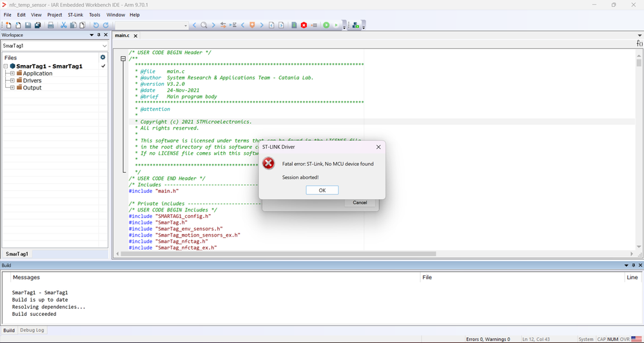Click the project connection toolbar icon
This screenshot has height=343, width=644.
pyautogui.click(x=356, y=25)
